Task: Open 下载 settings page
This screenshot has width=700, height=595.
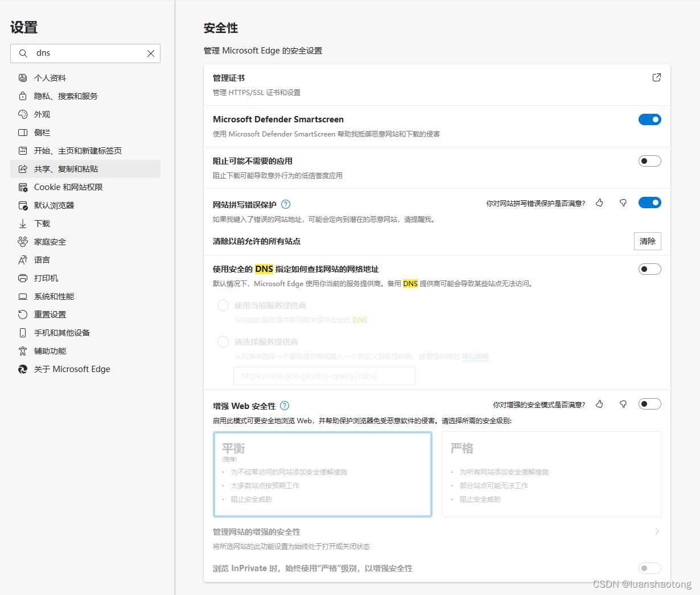Action: 85,224
